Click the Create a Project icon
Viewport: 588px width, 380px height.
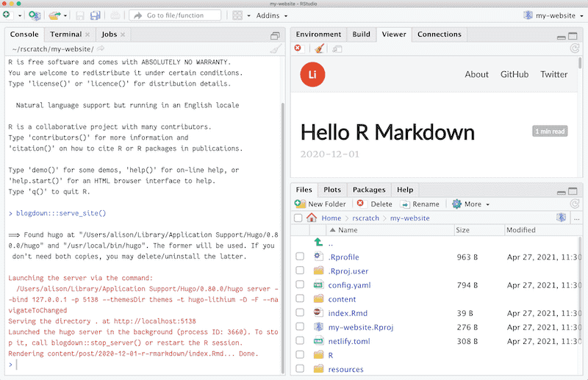tap(35, 15)
